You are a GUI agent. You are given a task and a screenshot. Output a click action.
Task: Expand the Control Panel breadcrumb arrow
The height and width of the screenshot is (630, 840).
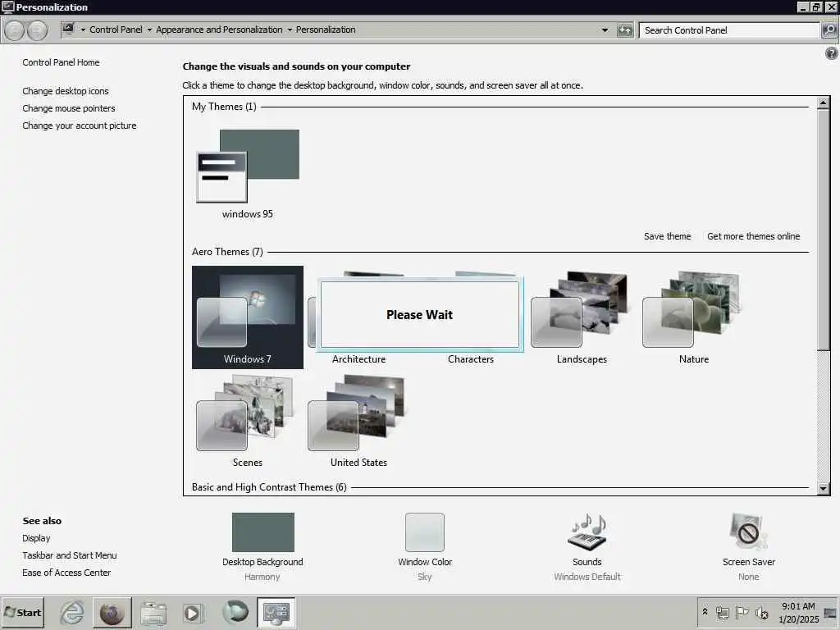pos(149,30)
